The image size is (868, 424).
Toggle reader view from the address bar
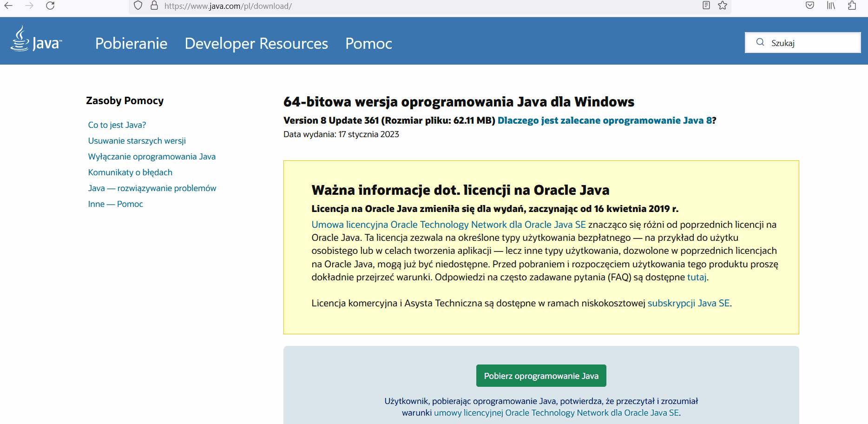706,6
